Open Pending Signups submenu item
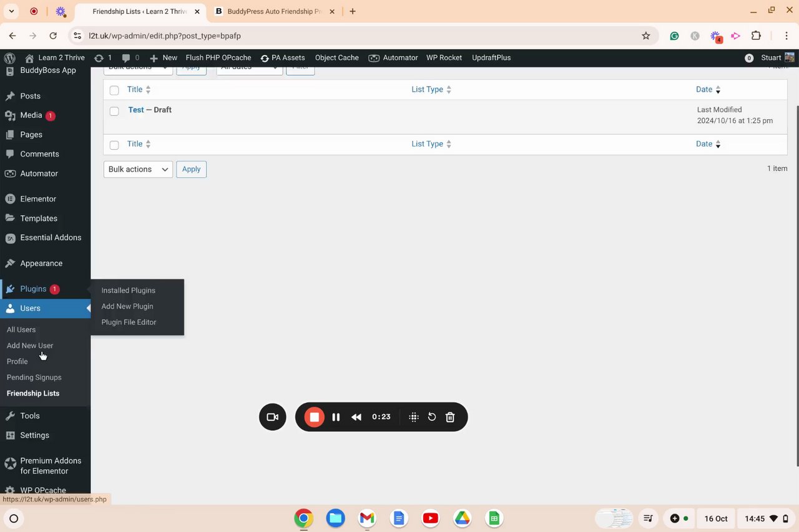The height and width of the screenshot is (532, 799). coord(34,377)
